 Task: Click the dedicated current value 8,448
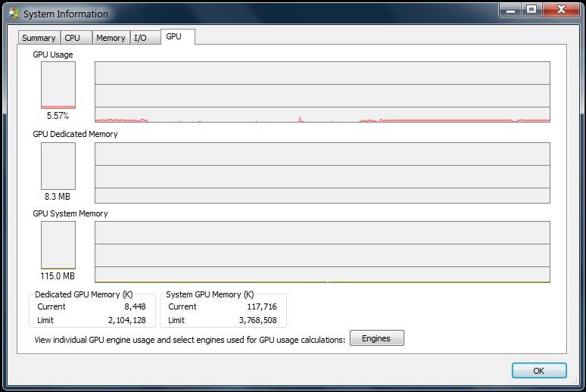tap(135, 306)
